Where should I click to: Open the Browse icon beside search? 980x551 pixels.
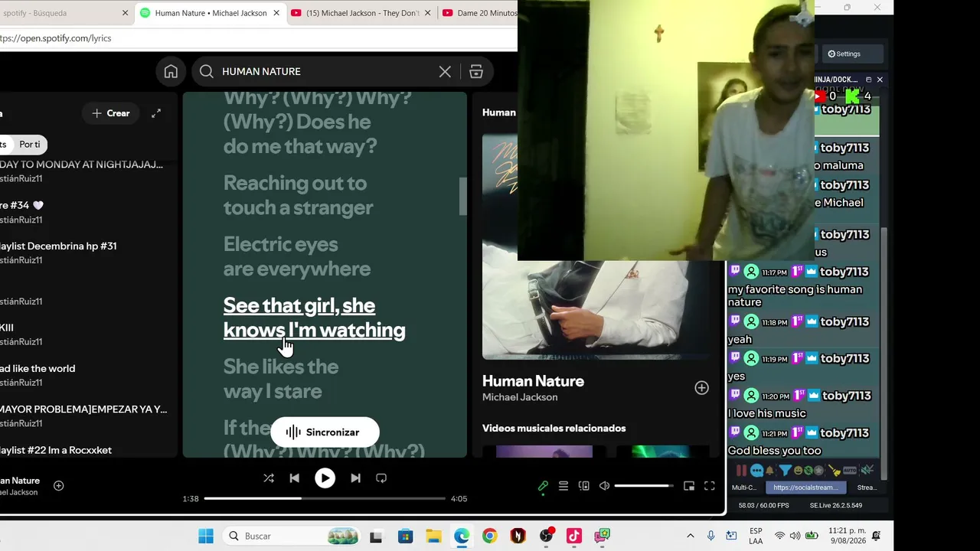(x=476, y=71)
